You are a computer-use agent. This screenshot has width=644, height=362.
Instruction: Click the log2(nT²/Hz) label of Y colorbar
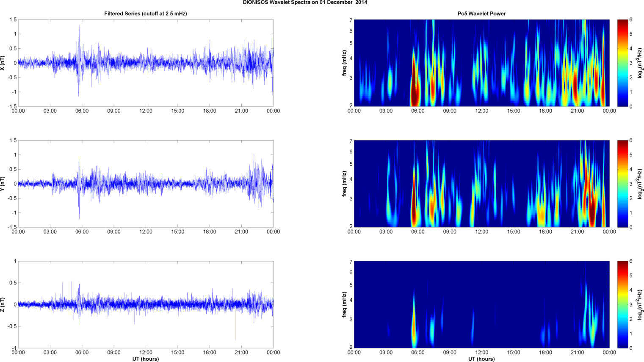641,184
